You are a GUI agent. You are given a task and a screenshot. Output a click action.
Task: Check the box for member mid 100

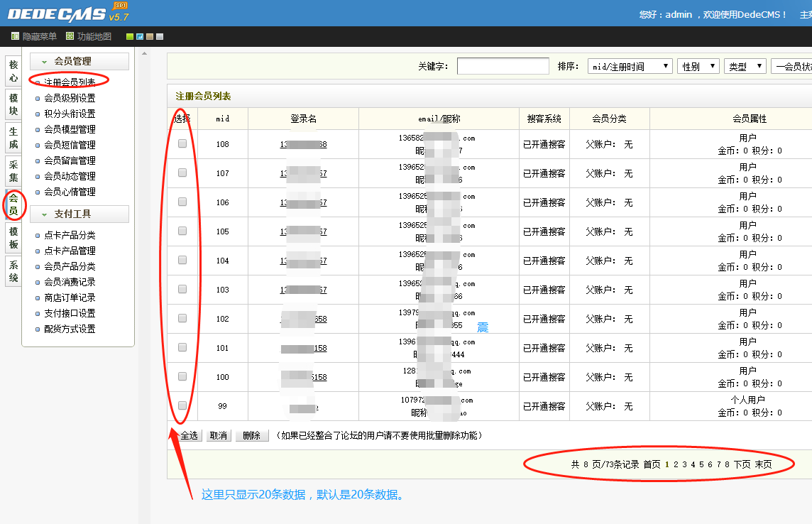[182, 376]
